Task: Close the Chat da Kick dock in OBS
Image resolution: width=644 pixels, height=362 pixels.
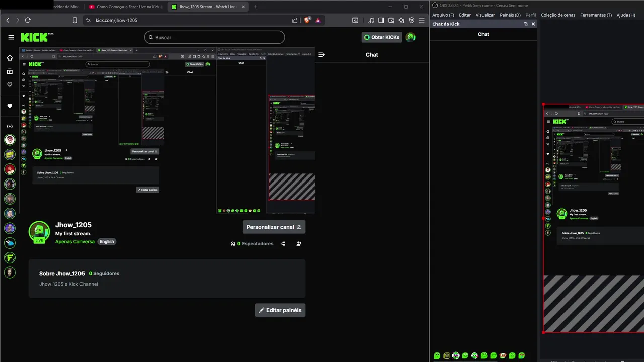Action: pyautogui.click(x=533, y=24)
